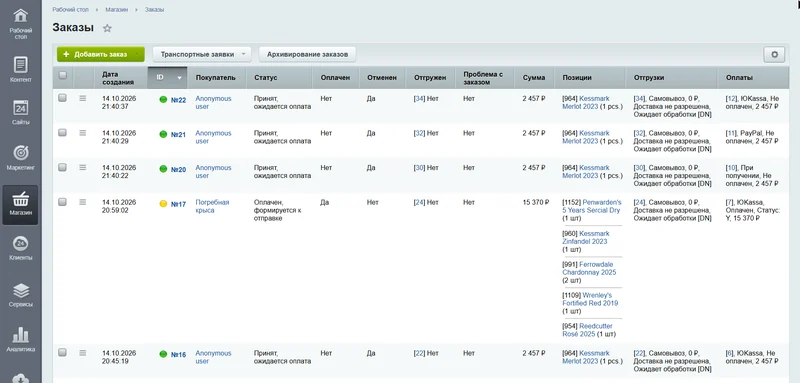Open the Reedcutter Rosé 2025 product link

point(587,330)
